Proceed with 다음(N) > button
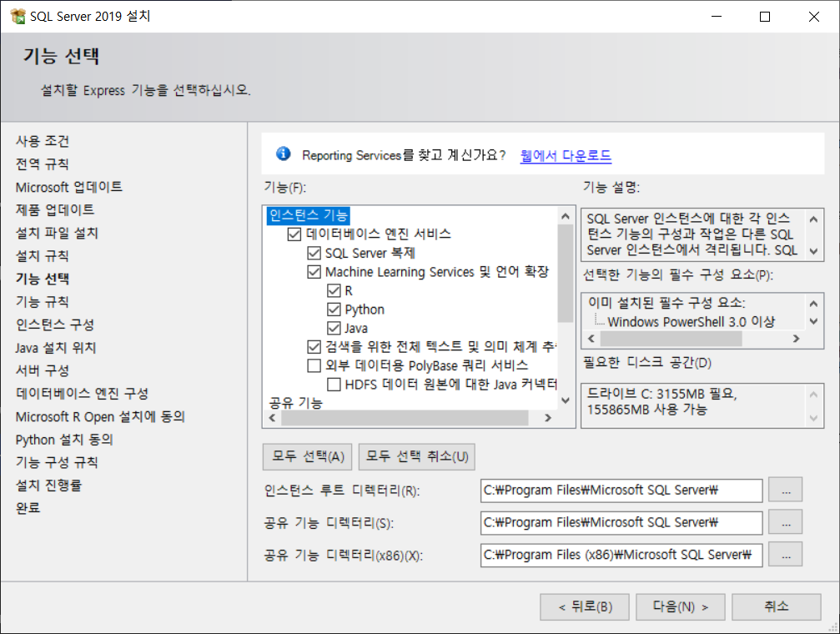The height and width of the screenshot is (634, 840). [681, 606]
